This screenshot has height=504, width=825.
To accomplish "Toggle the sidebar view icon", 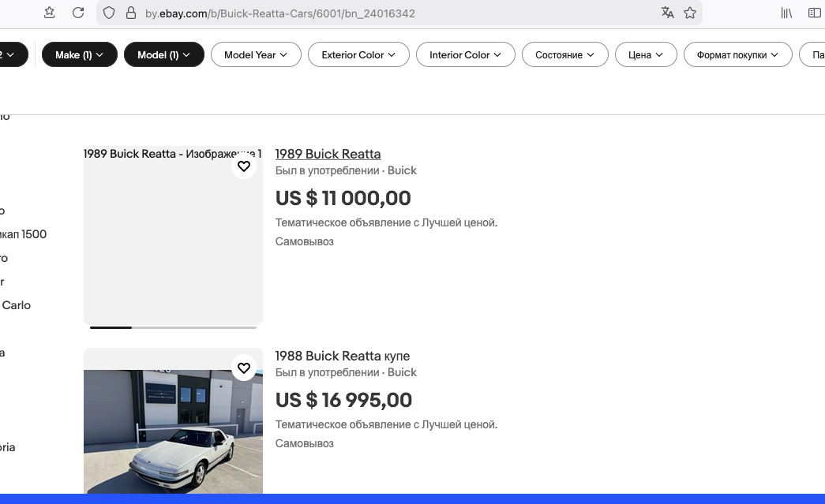I will tap(815, 13).
